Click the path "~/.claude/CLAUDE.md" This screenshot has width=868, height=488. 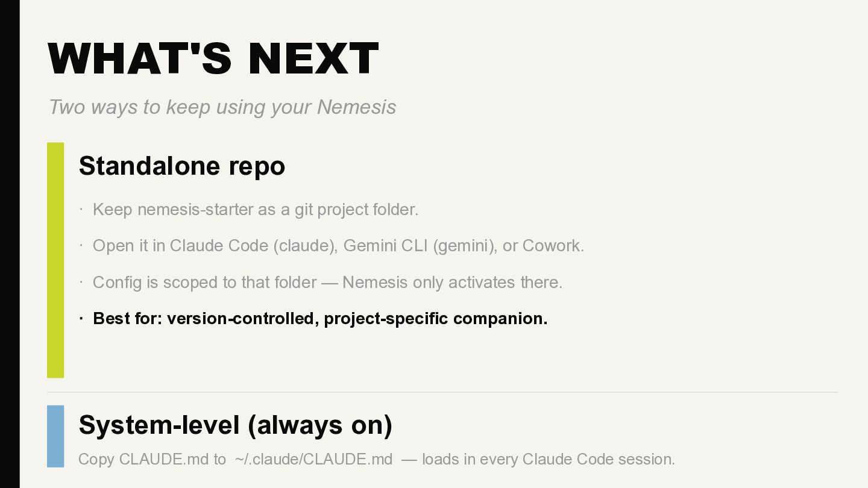click(x=313, y=459)
